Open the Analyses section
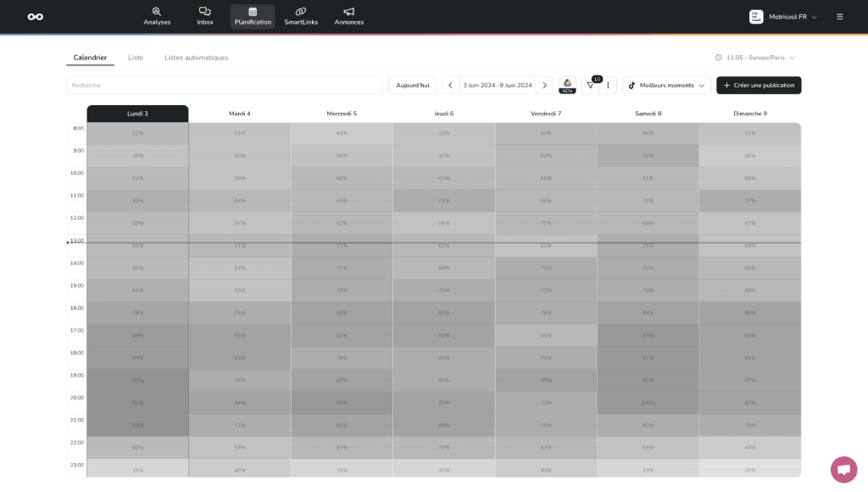The height and width of the screenshot is (492, 868). point(157,16)
